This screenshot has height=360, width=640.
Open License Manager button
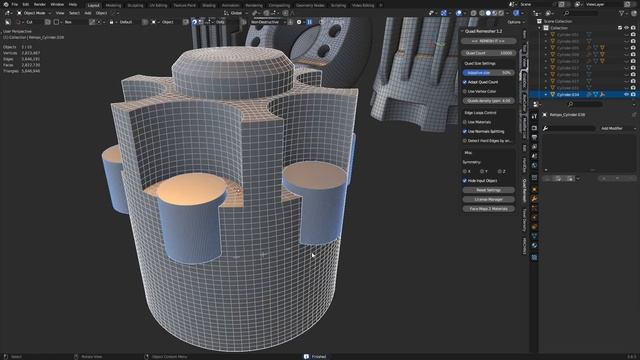coord(489,200)
